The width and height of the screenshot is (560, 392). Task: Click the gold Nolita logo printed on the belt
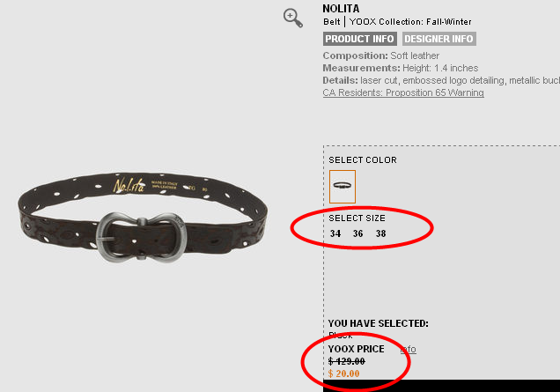(129, 185)
